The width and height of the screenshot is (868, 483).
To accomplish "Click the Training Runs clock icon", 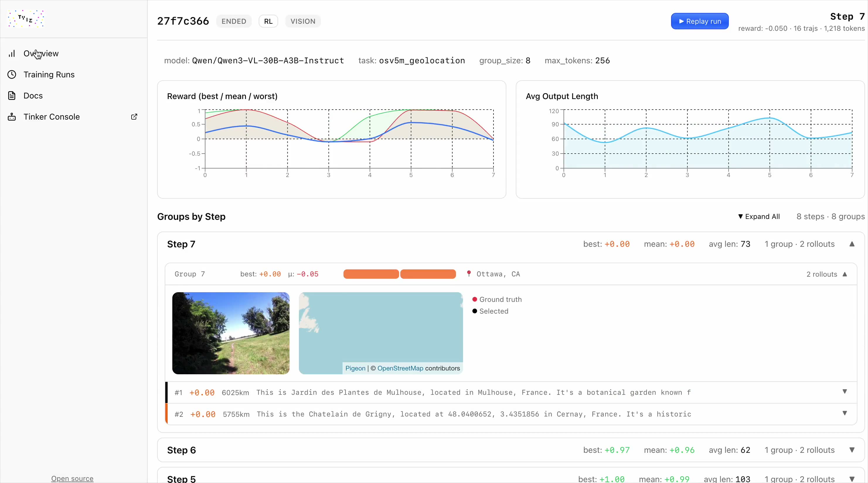I will click(x=12, y=74).
